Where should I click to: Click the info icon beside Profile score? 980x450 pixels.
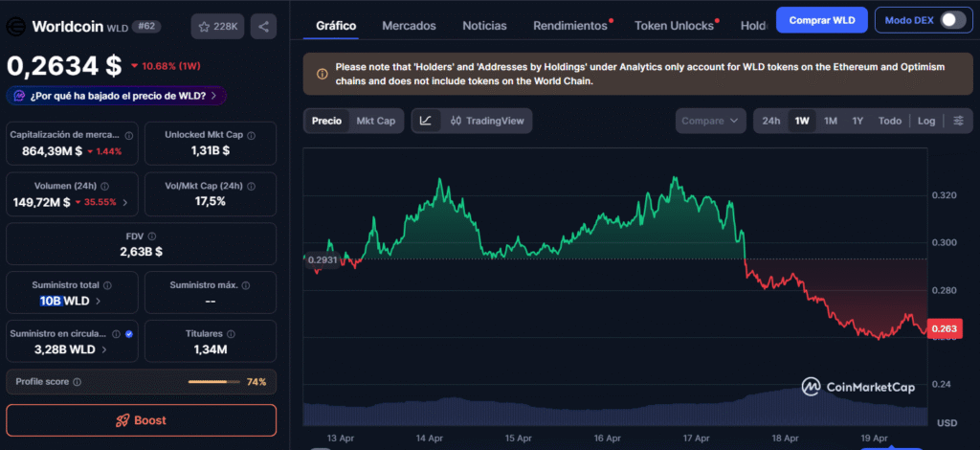78,382
